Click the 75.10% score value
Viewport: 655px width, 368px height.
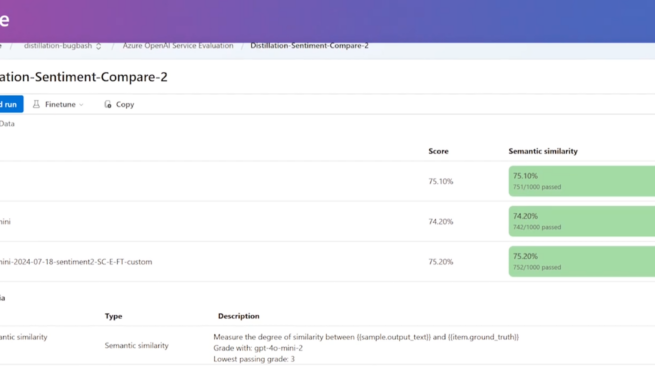(x=441, y=181)
